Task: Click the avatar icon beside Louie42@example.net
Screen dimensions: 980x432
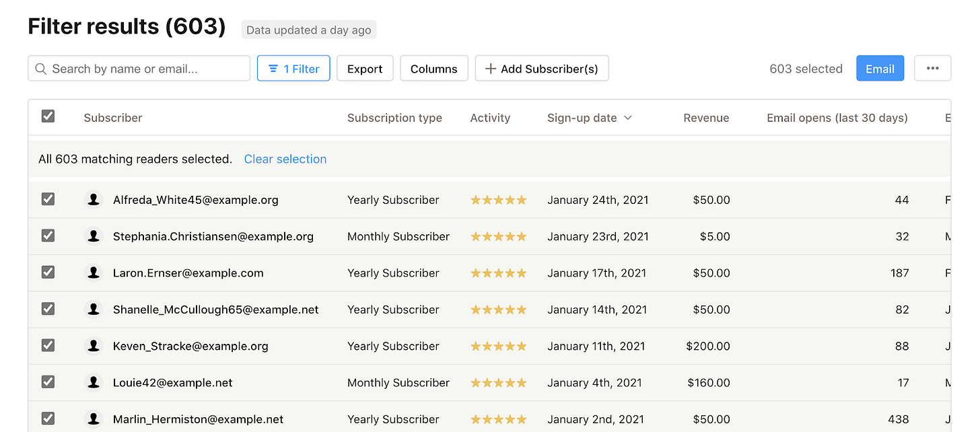Action: point(93,382)
